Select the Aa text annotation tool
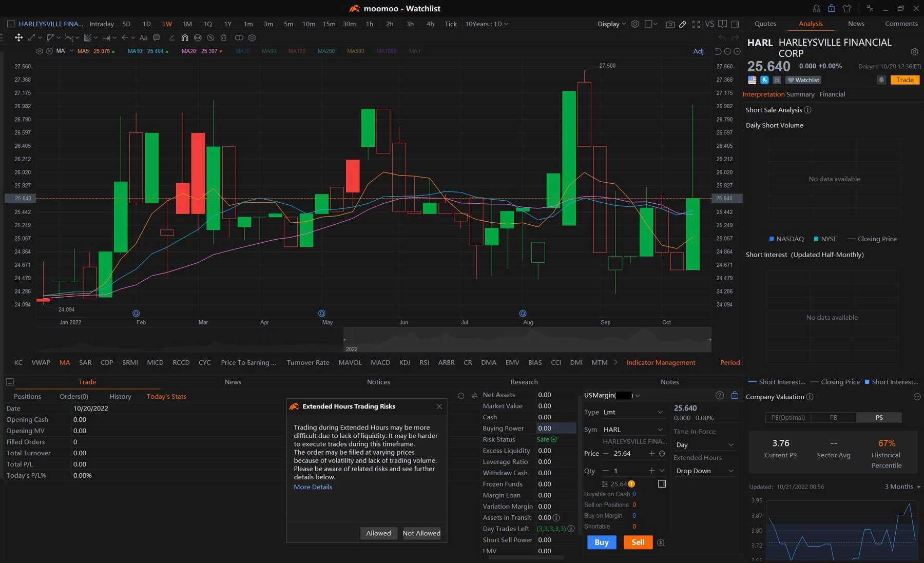Screen dimensions: 924x563 point(143,37)
